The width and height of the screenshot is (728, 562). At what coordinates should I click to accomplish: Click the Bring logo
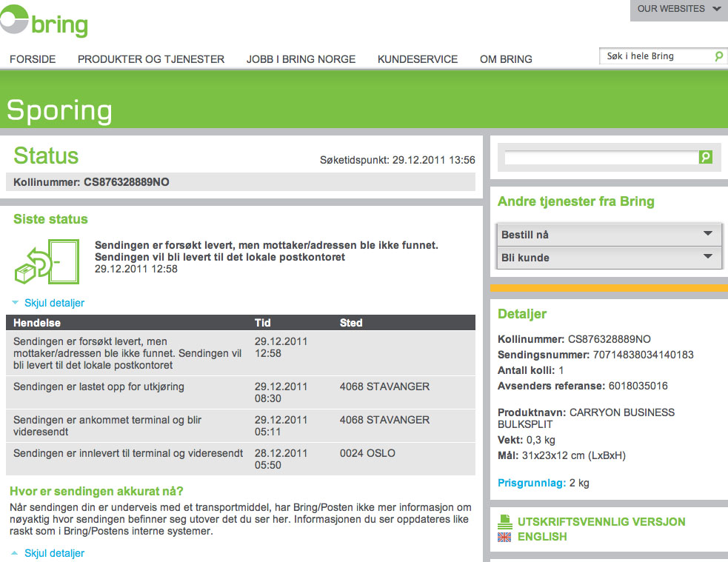click(x=44, y=21)
